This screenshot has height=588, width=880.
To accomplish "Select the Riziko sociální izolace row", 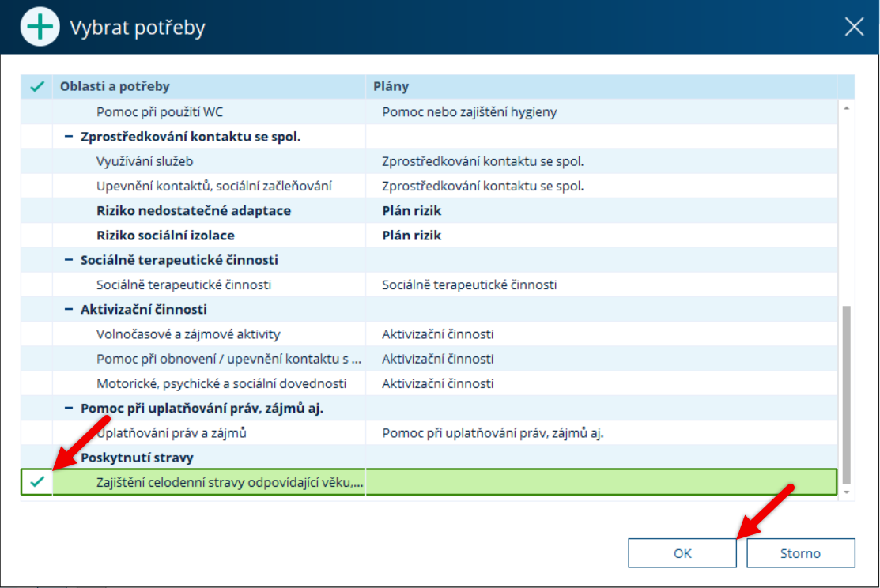I will 429,235.
